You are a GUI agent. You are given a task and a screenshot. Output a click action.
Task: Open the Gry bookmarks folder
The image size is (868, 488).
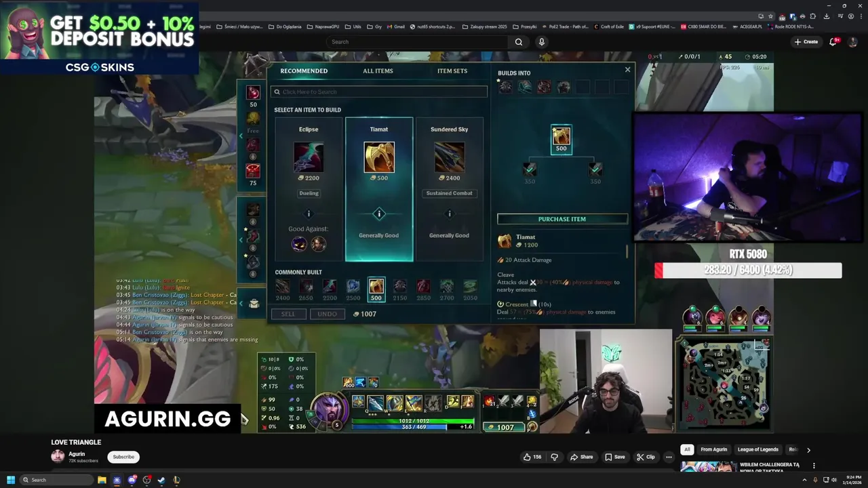point(374,26)
